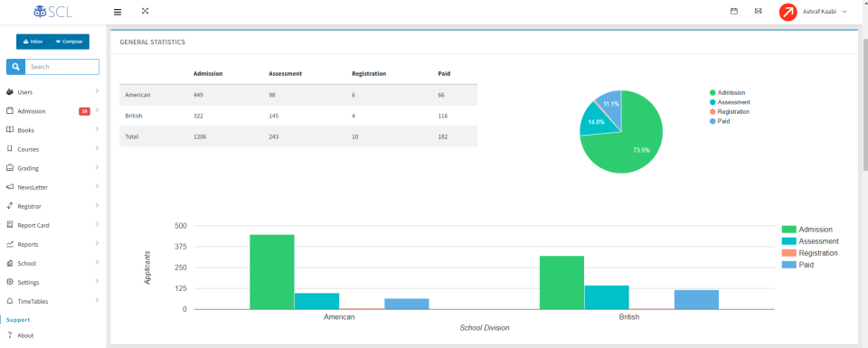Image resolution: width=868 pixels, height=348 pixels.
Task: Toggle the Assessment series in bar legend
Action: point(810,241)
